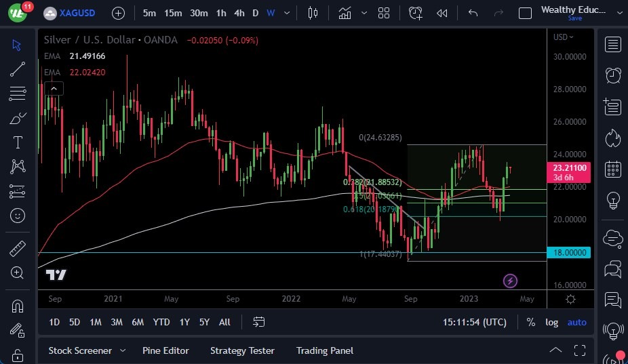Screen dimensions: 628x364
Task: Toggle the auto scale option
Action: coord(576,322)
